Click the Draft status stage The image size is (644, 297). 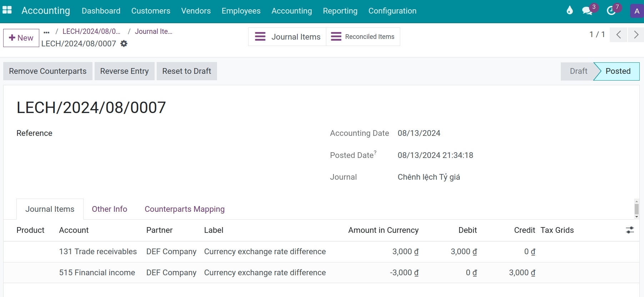pos(578,71)
